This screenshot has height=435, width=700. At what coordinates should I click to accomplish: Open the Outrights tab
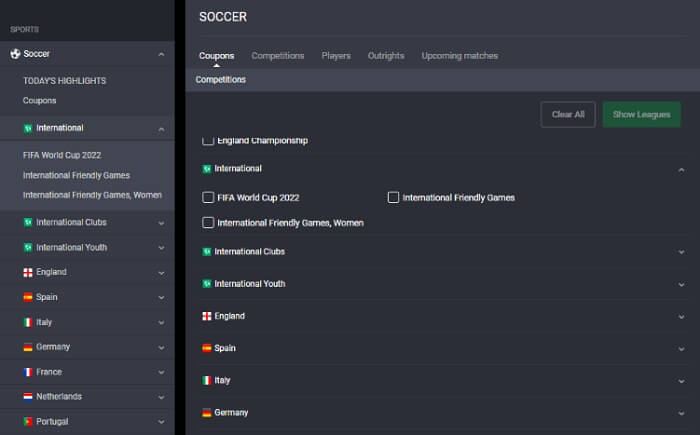pyautogui.click(x=386, y=56)
